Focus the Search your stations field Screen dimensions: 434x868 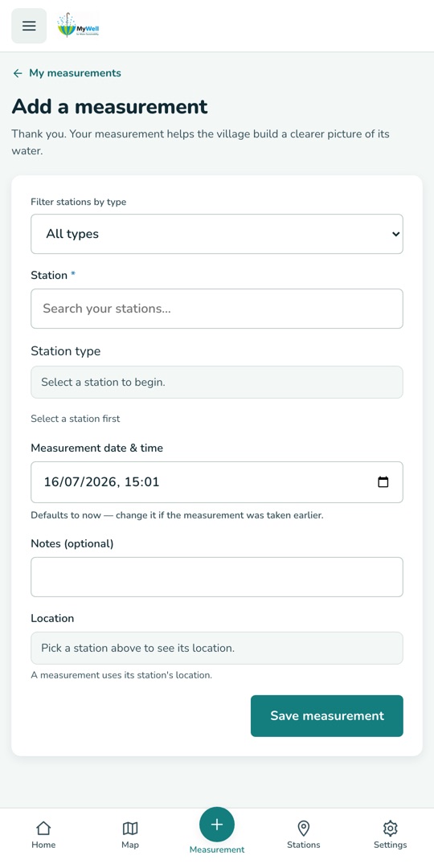217,309
